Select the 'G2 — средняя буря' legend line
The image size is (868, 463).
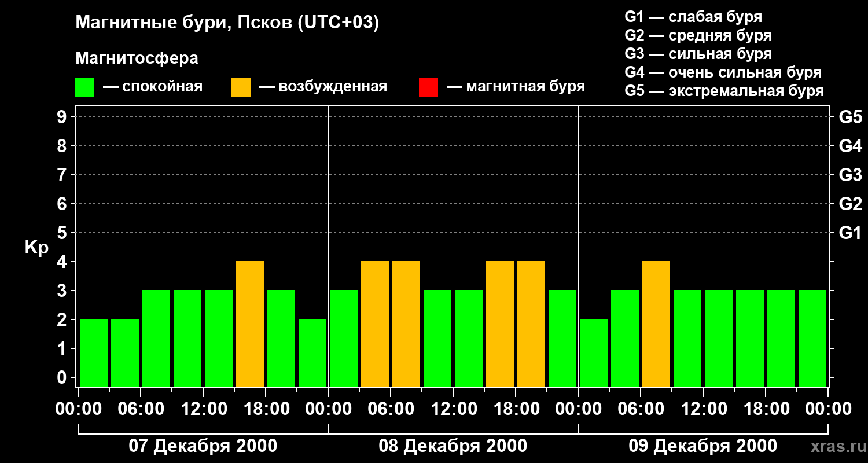(698, 35)
